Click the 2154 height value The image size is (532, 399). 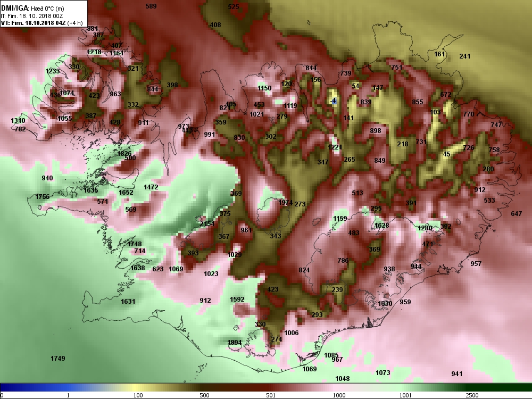coord(207,223)
